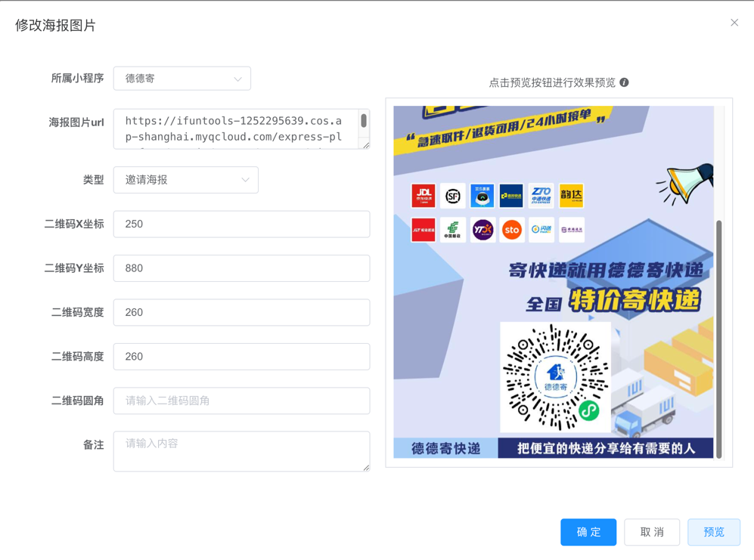The image size is (754, 560).
Task: Click the dark blue 德邦 logo in the poster
Action: point(511,196)
